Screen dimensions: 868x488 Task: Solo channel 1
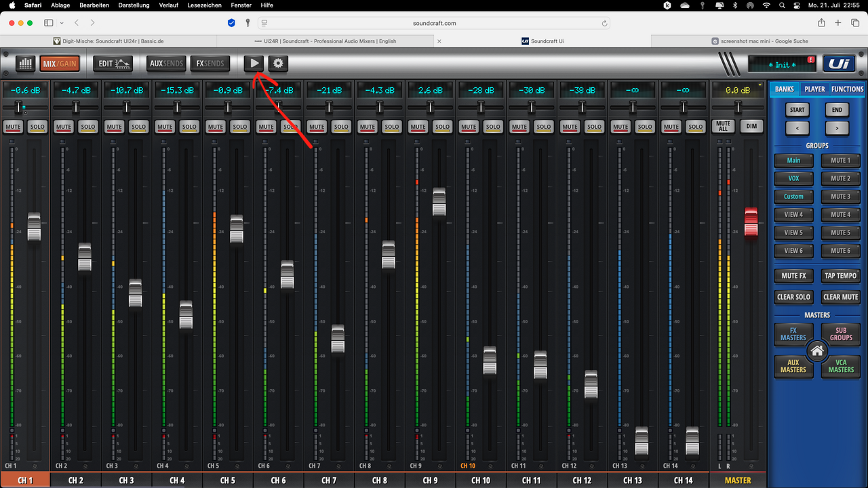pos(37,127)
